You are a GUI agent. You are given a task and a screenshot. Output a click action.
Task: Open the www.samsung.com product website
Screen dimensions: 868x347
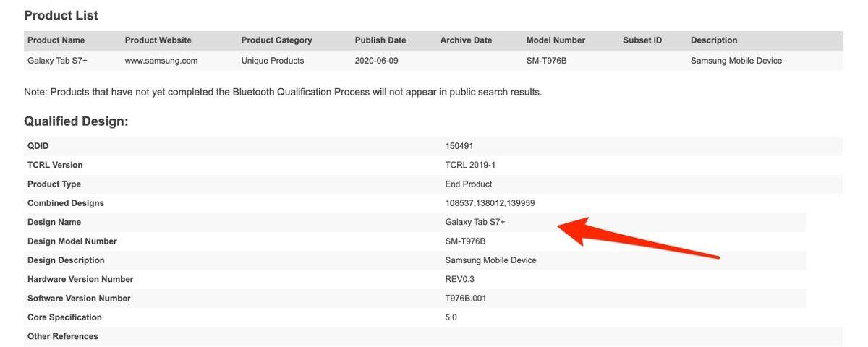pyautogui.click(x=161, y=61)
